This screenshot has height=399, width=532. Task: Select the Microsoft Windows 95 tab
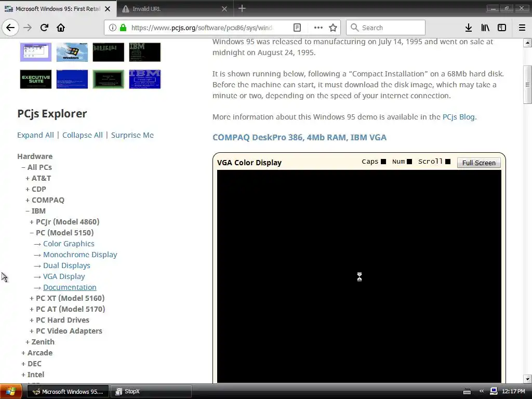click(x=58, y=9)
